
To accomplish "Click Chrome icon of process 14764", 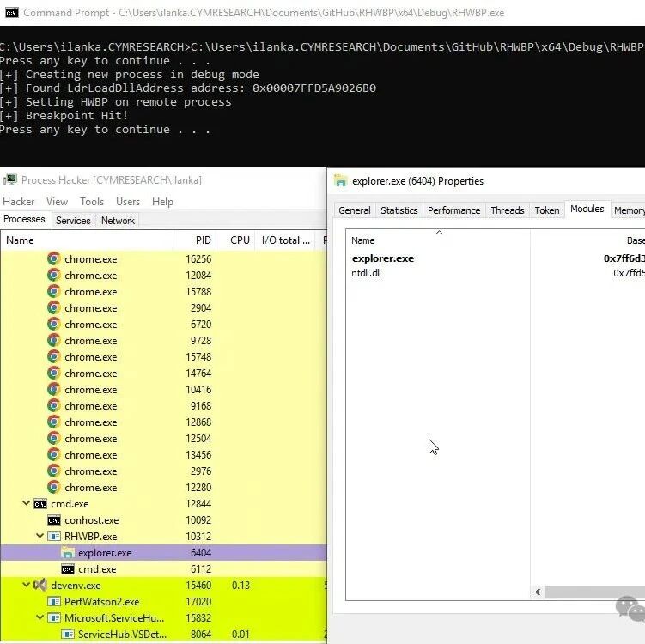I will (53, 373).
